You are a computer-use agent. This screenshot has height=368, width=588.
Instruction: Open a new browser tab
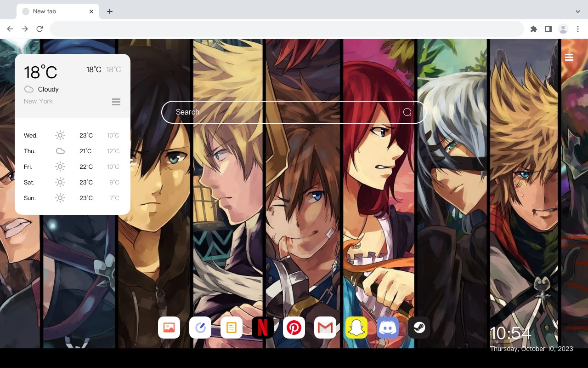109,11
